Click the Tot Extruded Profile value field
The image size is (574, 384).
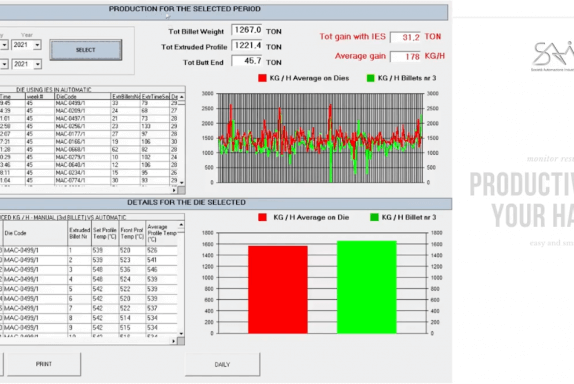[247, 45]
